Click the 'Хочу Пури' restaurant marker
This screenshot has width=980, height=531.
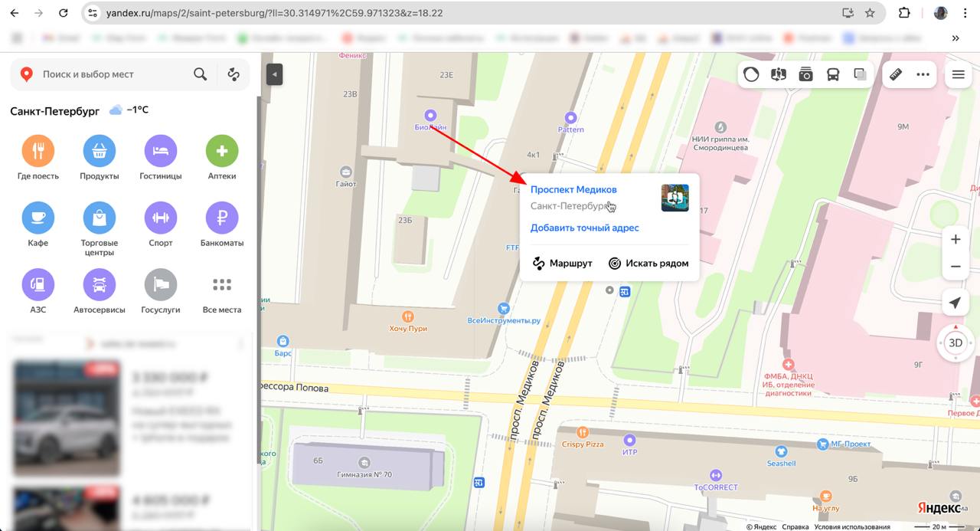click(408, 316)
